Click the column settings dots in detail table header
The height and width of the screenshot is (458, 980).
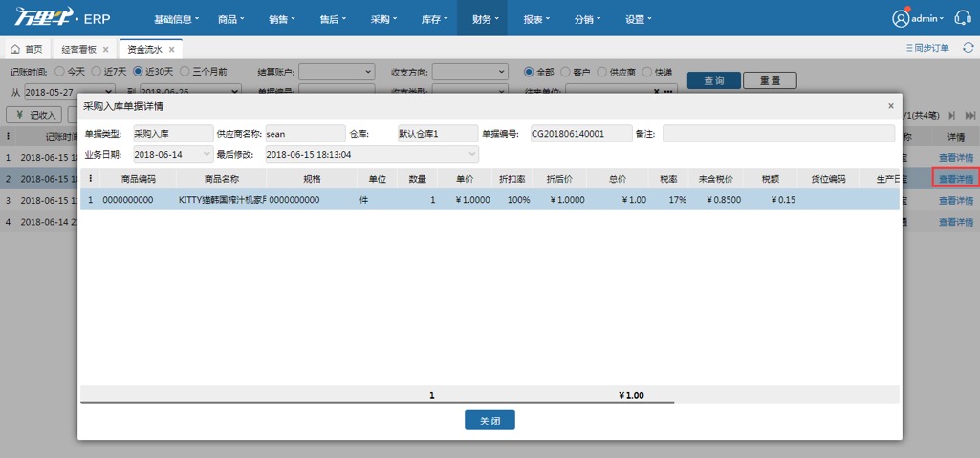coord(90,179)
